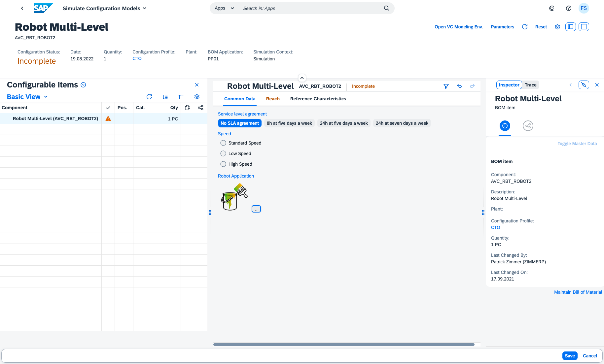Viewport: 604px width, 364px height.
Task: Open settings gear beside Reset
Action: pos(557,27)
